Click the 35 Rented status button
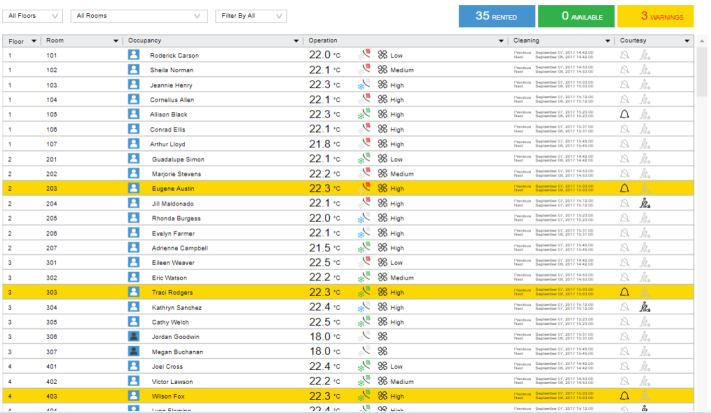711x413 pixels. (x=497, y=16)
